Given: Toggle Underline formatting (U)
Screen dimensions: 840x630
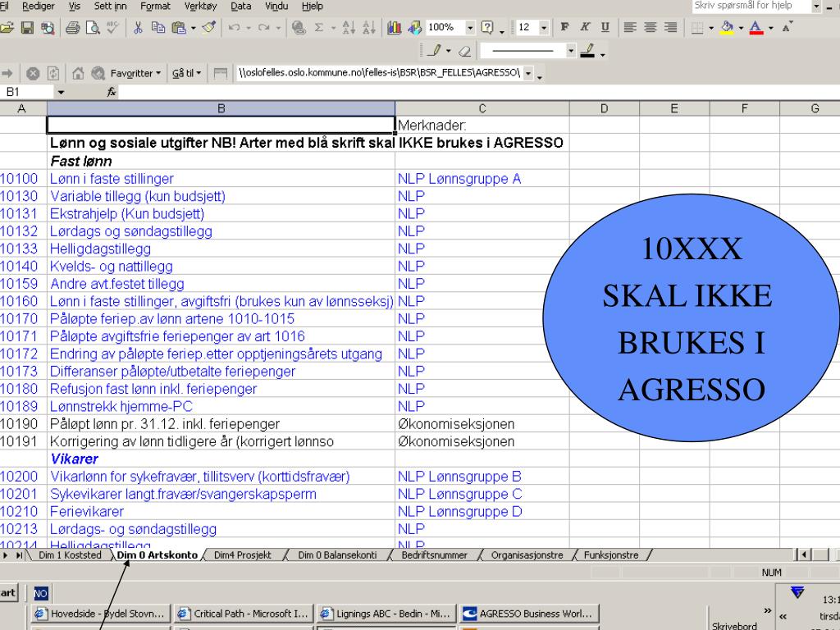Looking at the screenshot, I should [x=605, y=27].
